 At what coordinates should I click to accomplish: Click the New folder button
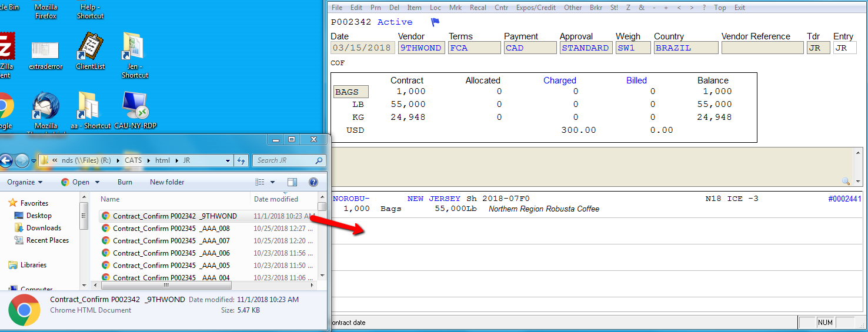click(x=167, y=182)
